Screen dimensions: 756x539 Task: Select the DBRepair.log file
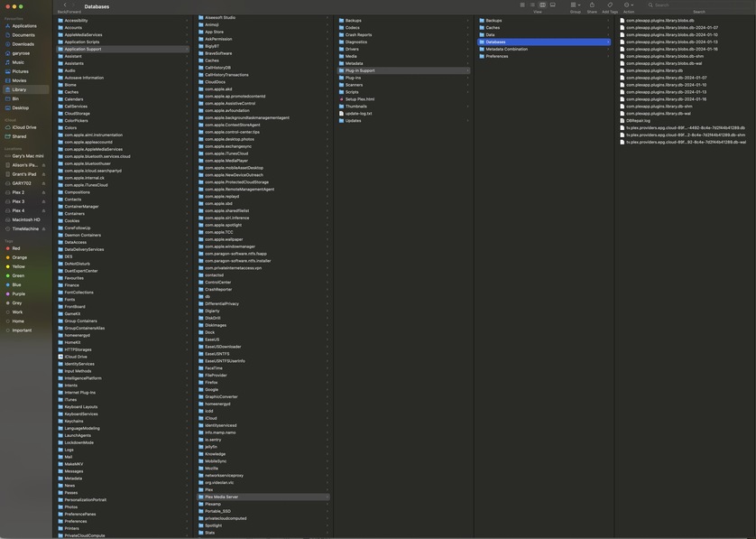pos(684,121)
